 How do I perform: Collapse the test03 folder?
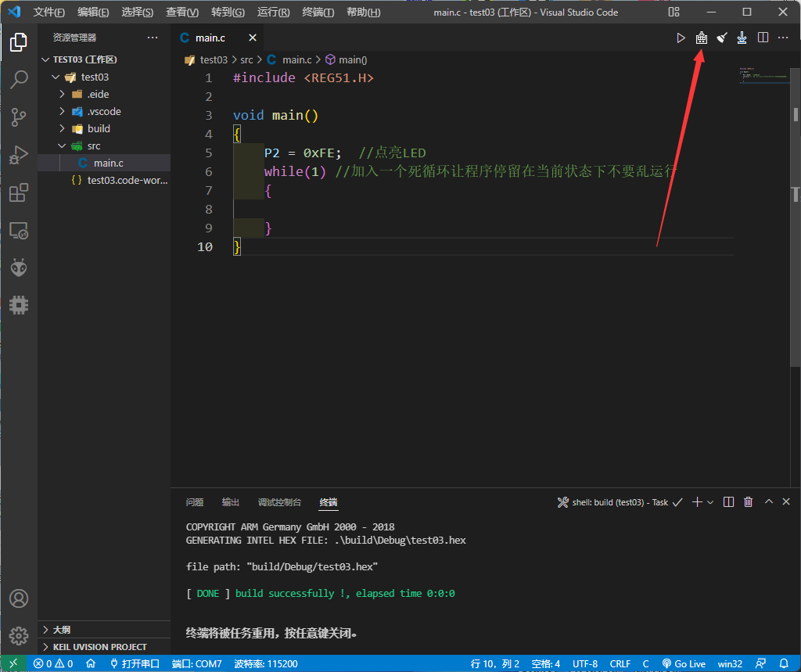point(56,77)
